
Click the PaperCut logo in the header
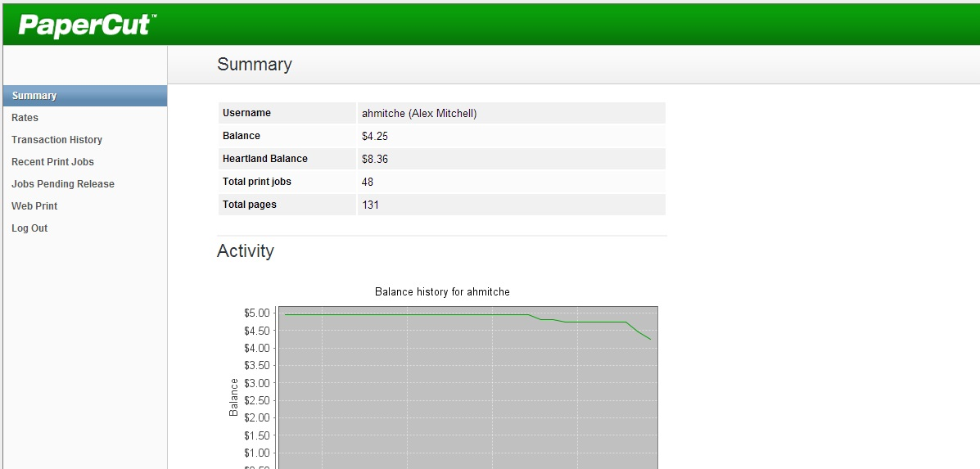86,25
